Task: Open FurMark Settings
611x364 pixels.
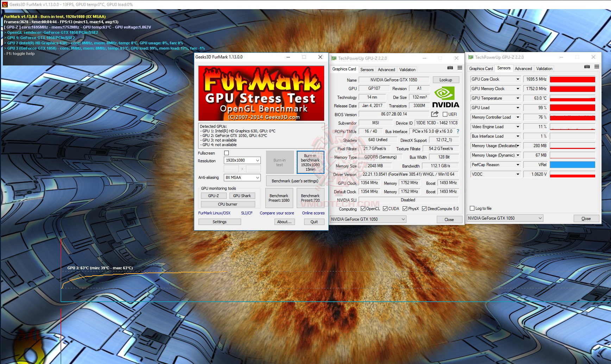Action: tap(220, 222)
